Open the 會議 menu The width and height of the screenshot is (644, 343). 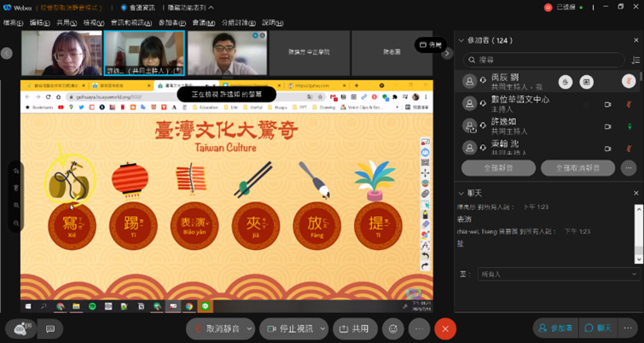[x=204, y=22]
